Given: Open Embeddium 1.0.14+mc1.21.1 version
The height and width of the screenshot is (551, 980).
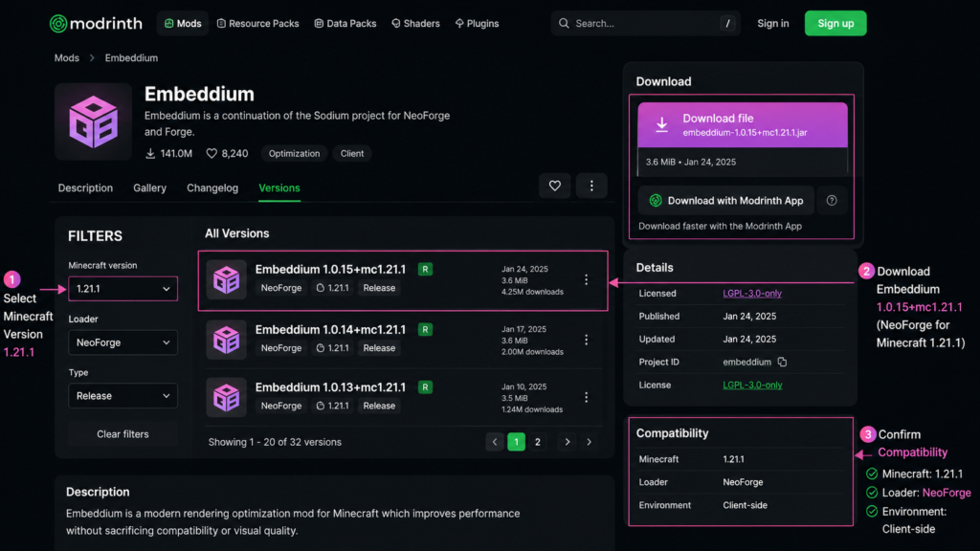Looking at the screenshot, I should coord(330,329).
